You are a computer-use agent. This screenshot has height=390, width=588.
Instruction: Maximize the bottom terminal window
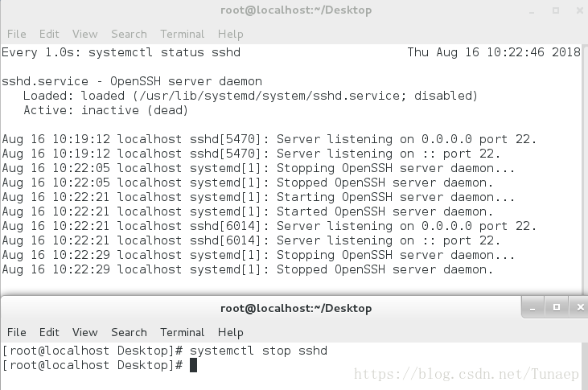pos(557,307)
